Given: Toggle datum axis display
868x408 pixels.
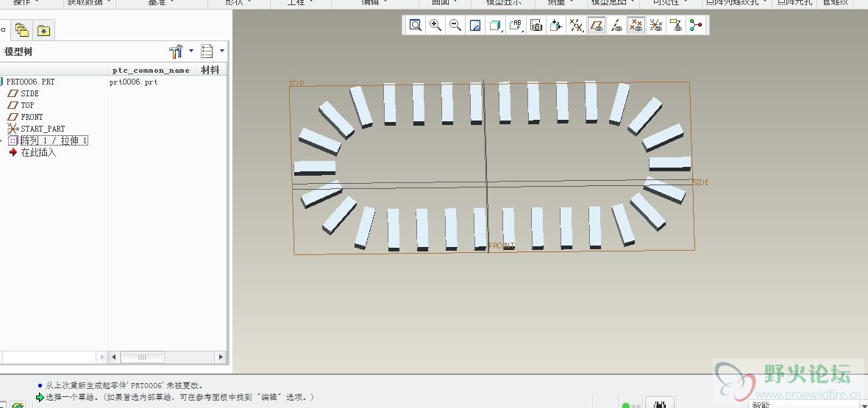Looking at the screenshot, I should click(x=616, y=25).
